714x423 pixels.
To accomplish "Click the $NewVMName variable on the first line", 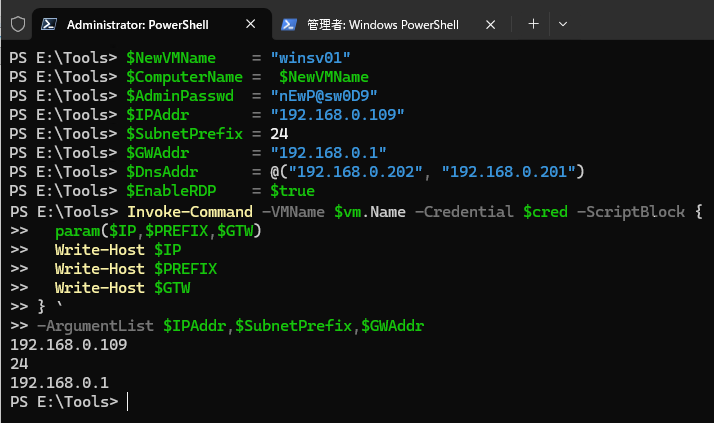I will click(171, 58).
